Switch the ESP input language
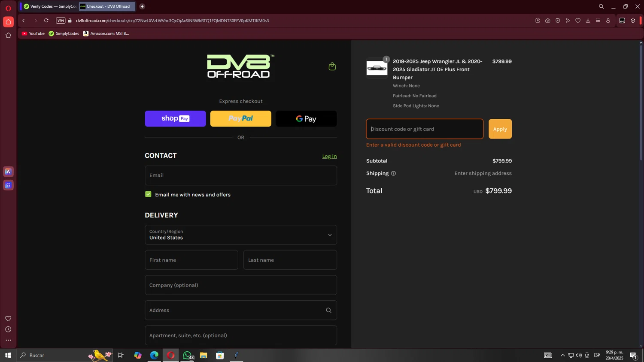Screen dimensions: 644x362 [597, 355]
